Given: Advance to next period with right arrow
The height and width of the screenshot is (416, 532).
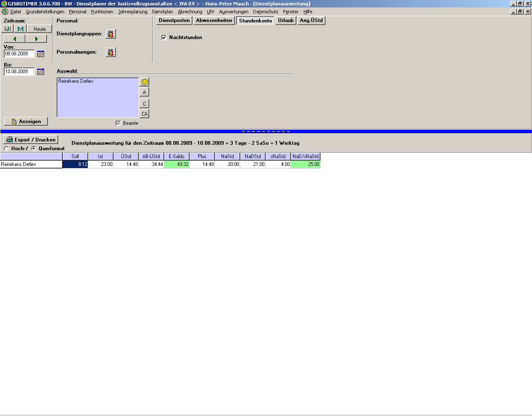Looking at the screenshot, I should (x=36, y=39).
